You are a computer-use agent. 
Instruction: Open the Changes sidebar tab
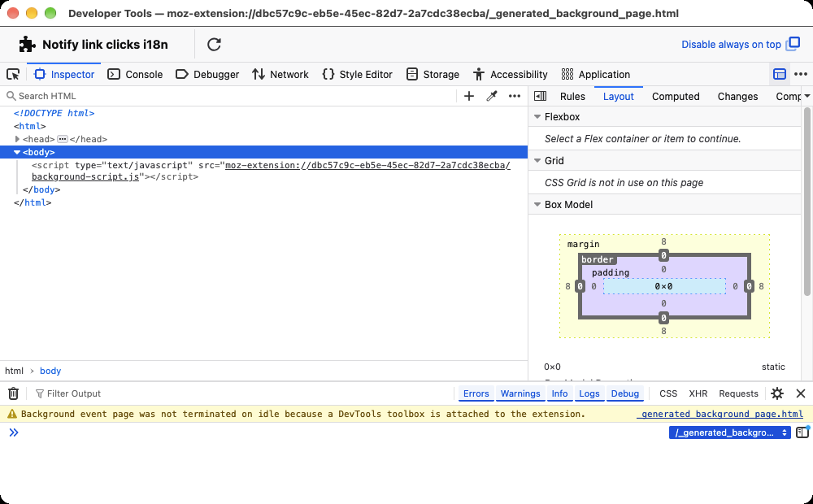click(737, 97)
